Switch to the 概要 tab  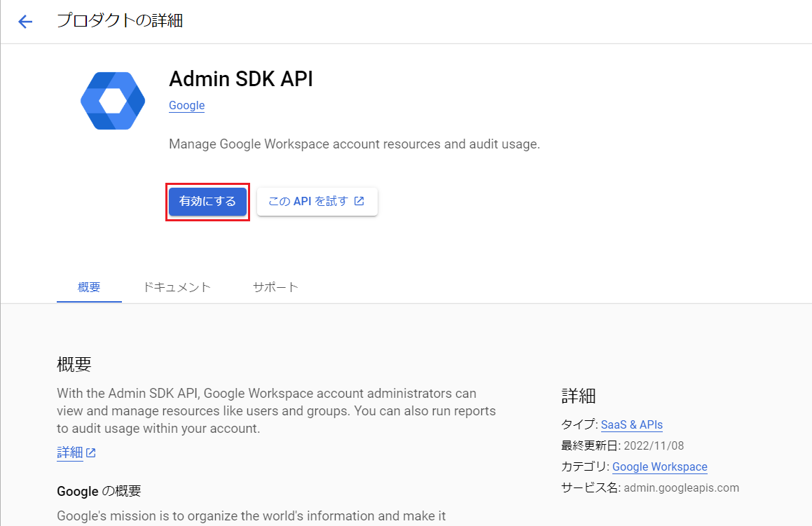tap(89, 287)
